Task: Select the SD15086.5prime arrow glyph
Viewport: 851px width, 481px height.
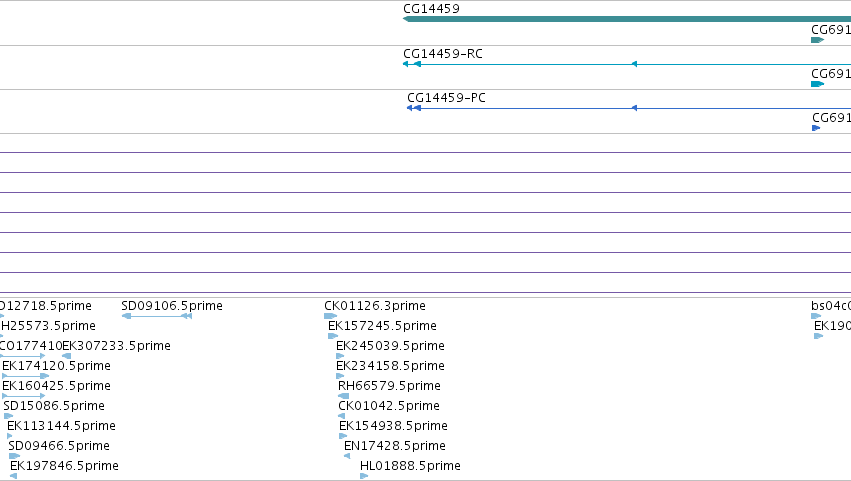Action: 8,416
